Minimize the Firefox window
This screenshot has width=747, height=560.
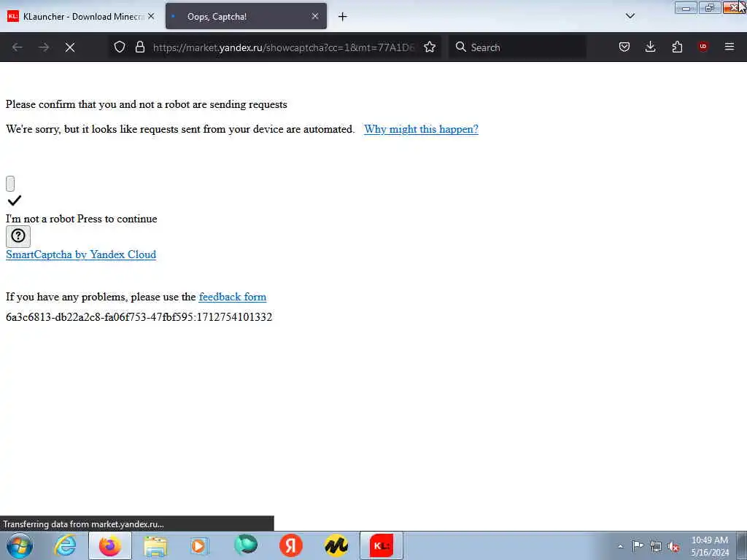(686, 7)
